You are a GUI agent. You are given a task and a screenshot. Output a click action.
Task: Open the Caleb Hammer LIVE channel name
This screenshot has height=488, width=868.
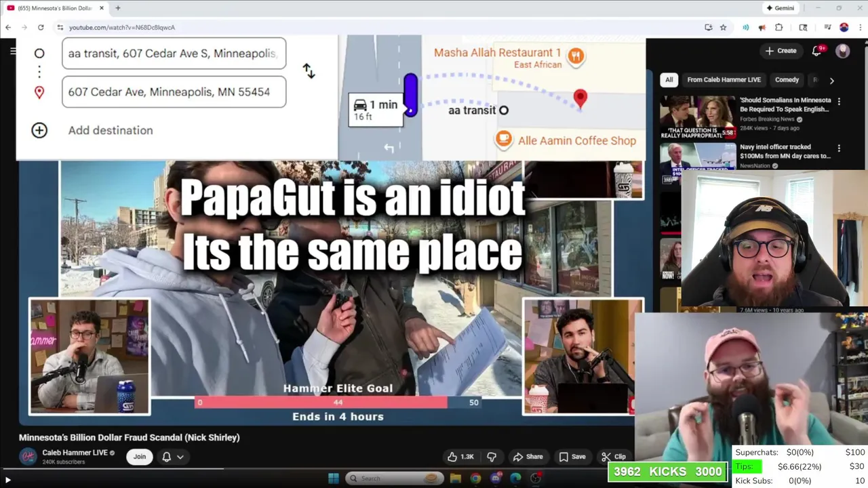tap(75, 453)
